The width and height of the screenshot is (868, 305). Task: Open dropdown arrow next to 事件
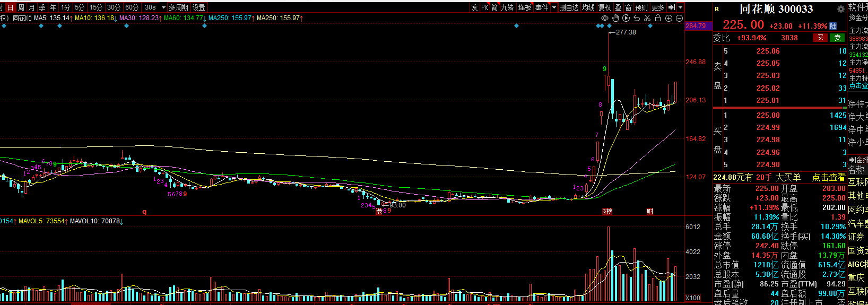pyautogui.click(x=554, y=7)
